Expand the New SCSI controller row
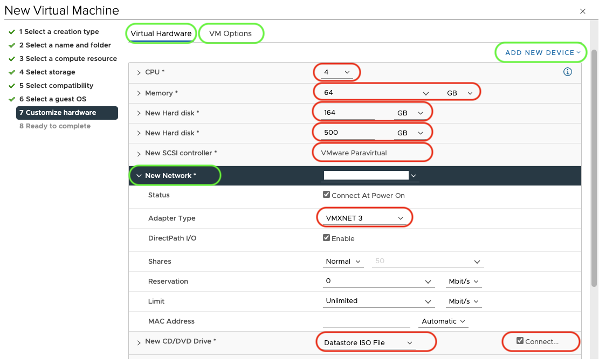 tap(139, 152)
